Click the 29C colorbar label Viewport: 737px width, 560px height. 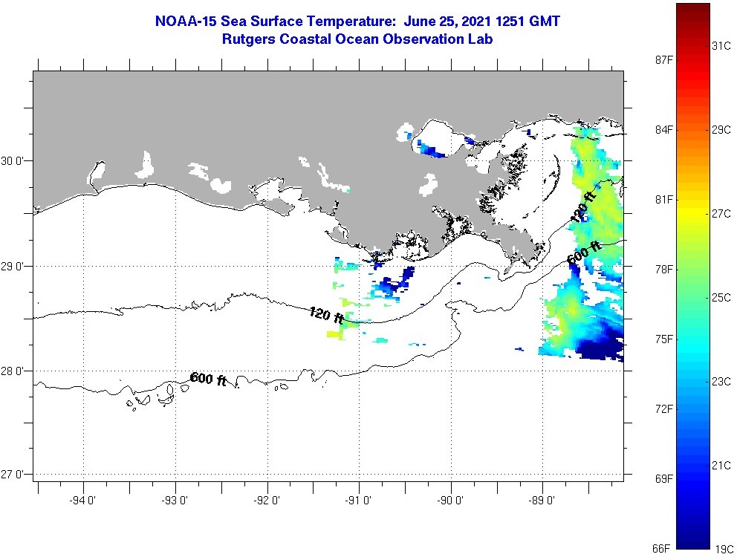coord(721,130)
